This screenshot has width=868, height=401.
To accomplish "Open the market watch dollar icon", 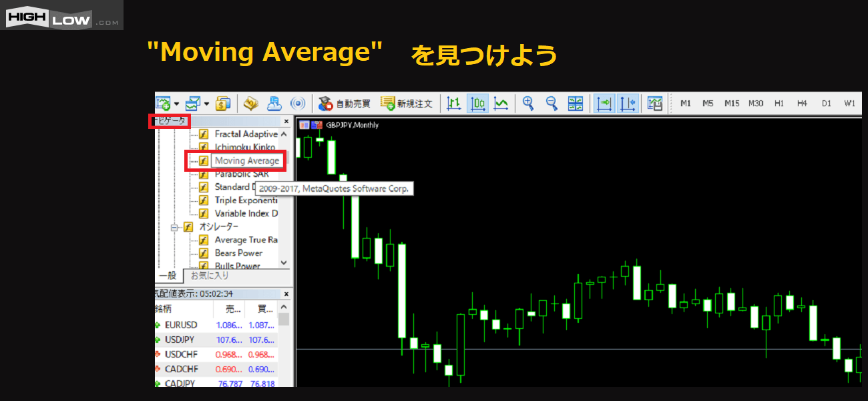I will [223, 104].
